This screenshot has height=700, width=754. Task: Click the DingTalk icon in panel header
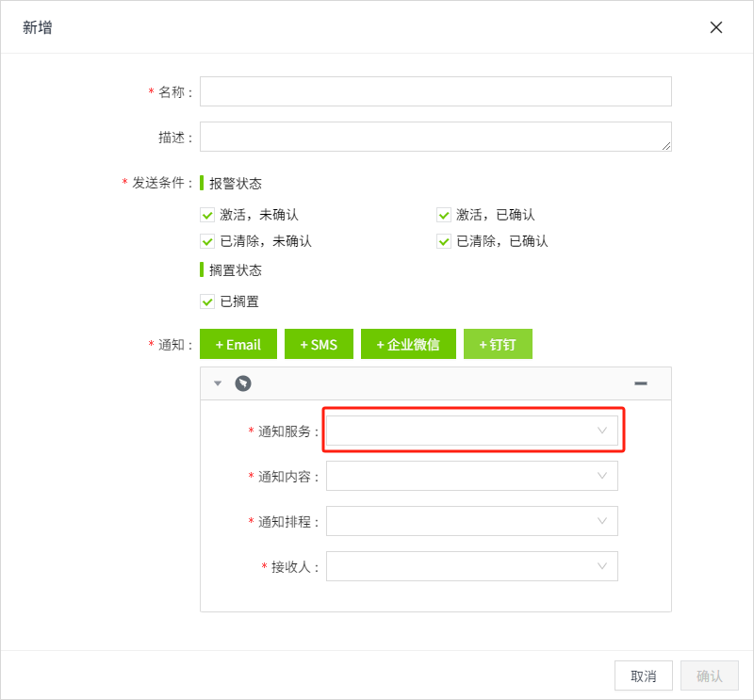click(x=243, y=383)
